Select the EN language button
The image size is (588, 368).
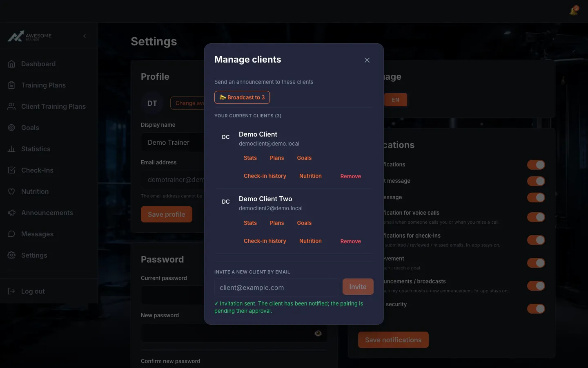395,100
